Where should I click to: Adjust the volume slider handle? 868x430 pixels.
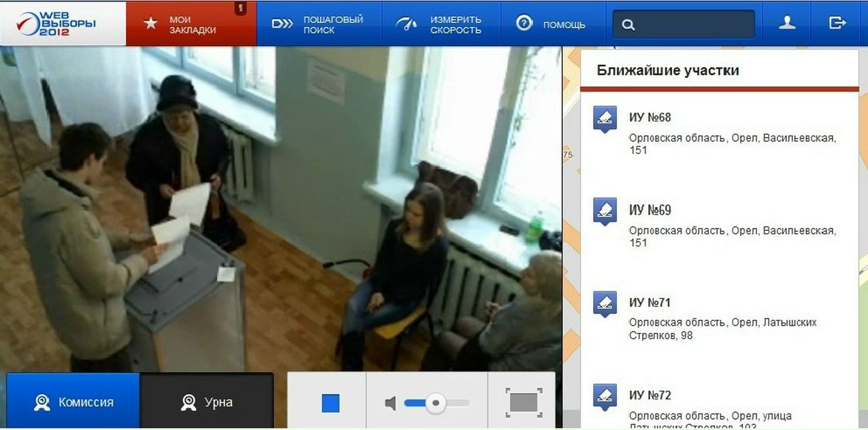[x=436, y=403]
